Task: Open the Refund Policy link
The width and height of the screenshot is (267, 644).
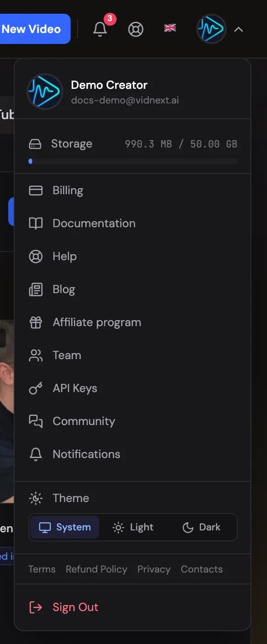Action: (96, 569)
